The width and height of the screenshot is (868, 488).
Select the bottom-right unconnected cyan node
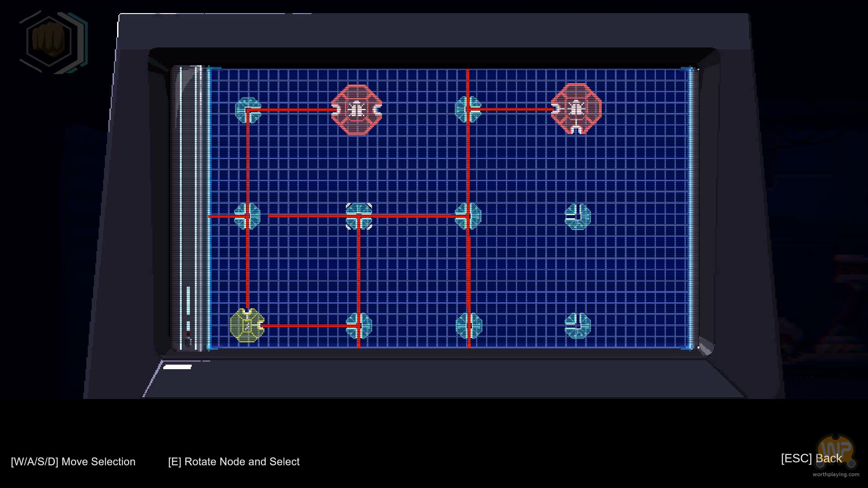(577, 325)
